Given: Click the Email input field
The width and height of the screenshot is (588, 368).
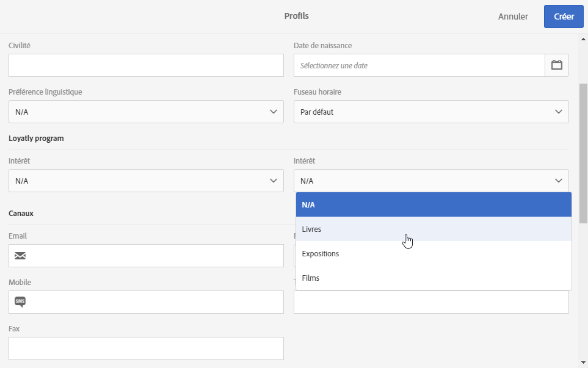Looking at the screenshot, I should [156, 256].
